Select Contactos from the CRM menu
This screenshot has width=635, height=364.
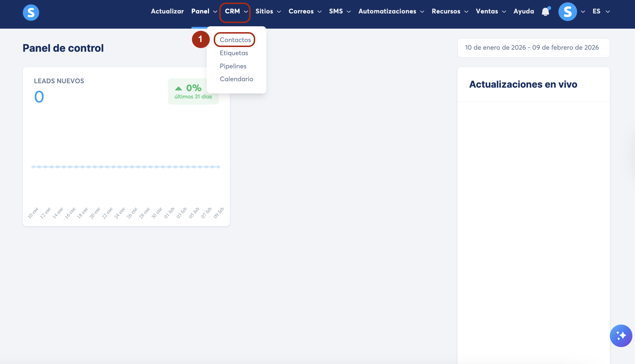pyautogui.click(x=235, y=40)
